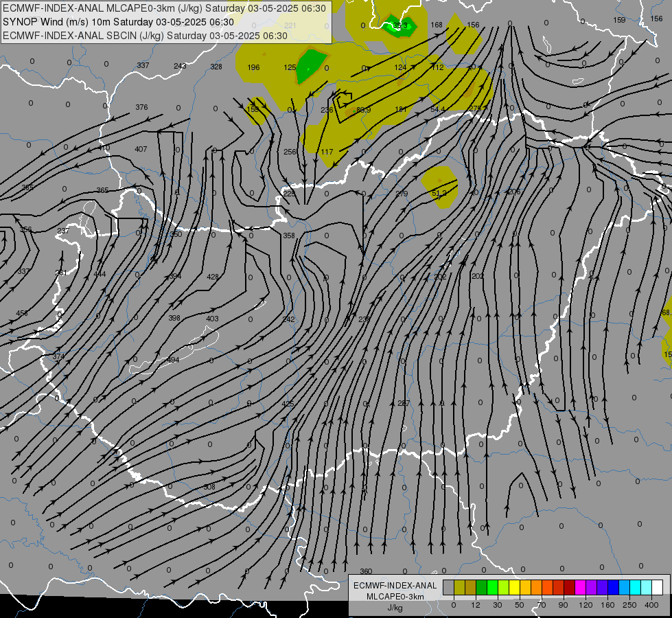
Task: Click the MLCAPE0-3km header title line
Action: coord(164,8)
